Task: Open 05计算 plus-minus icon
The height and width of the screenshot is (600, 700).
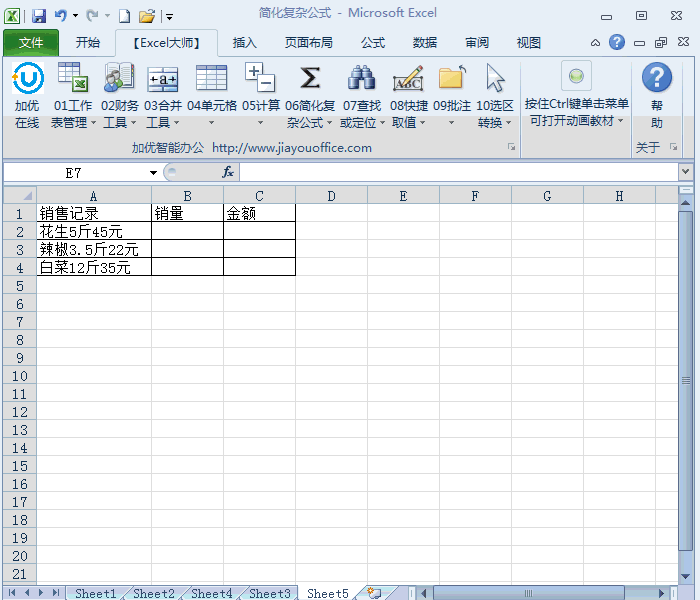Action: point(260,77)
